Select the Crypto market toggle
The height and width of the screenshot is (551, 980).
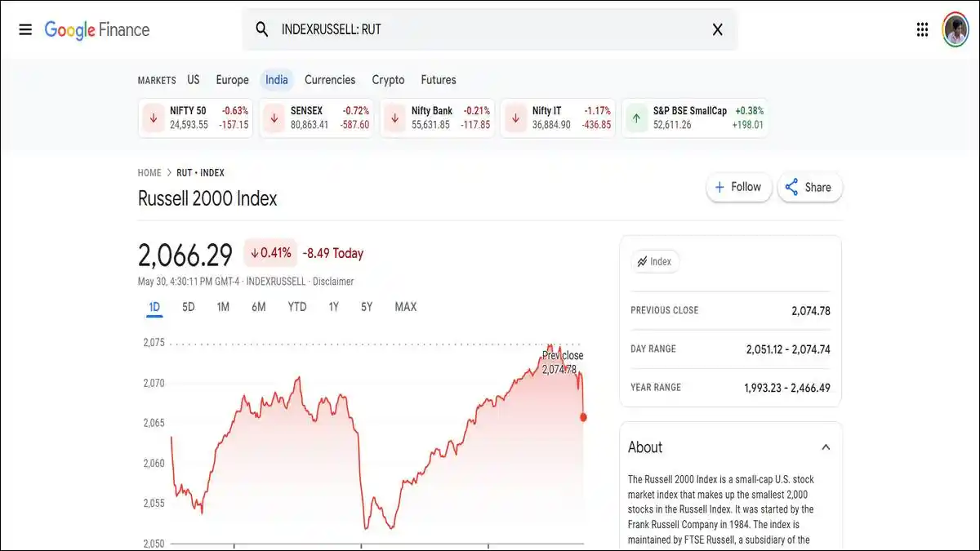(388, 79)
